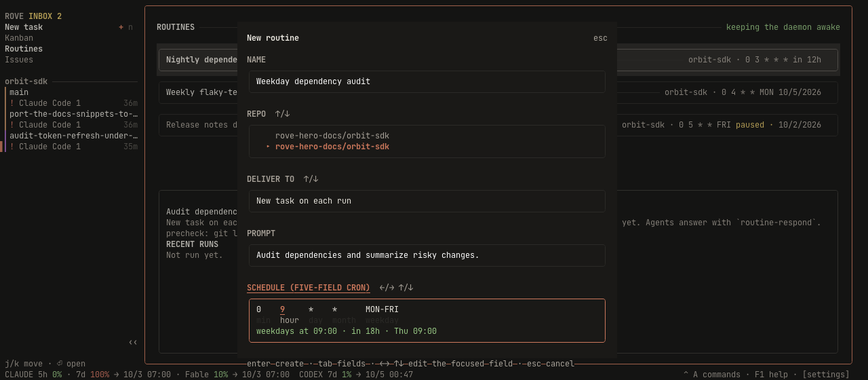
Task: Open the Kanban view
Action: tap(19, 38)
